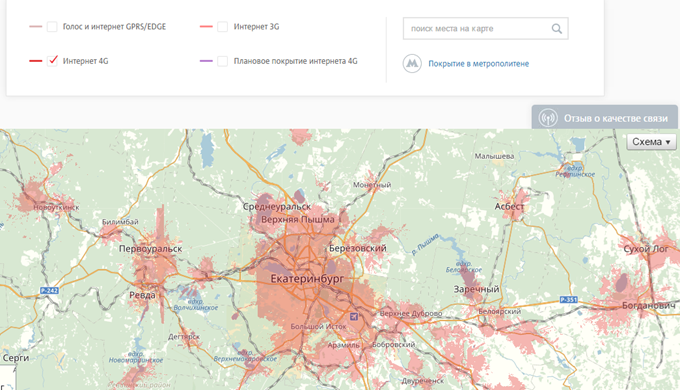Viewport: 681px width, 390px height.
Task: Click the Верхнее Дуброво label
Action: [x=411, y=314]
